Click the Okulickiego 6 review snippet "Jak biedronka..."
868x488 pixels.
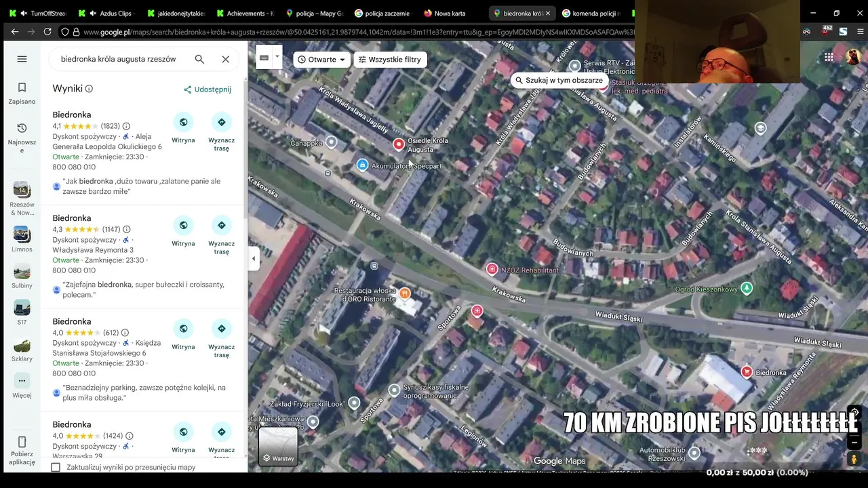pos(141,186)
